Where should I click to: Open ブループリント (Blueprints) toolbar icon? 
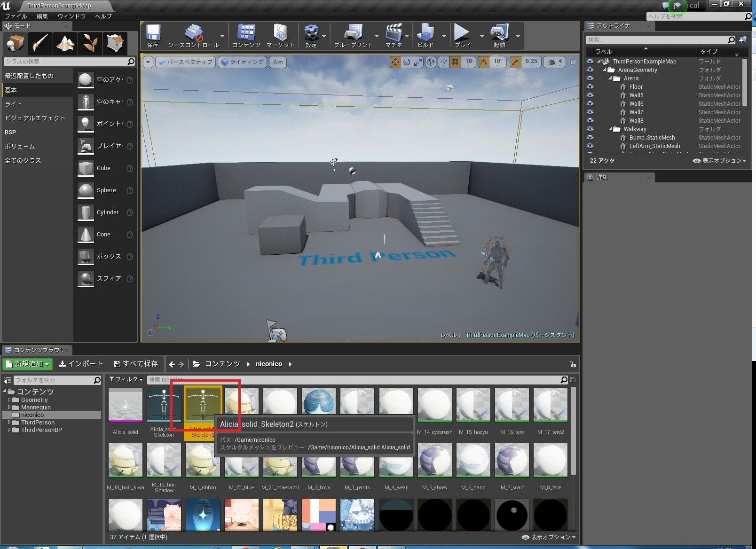coord(353,36)
